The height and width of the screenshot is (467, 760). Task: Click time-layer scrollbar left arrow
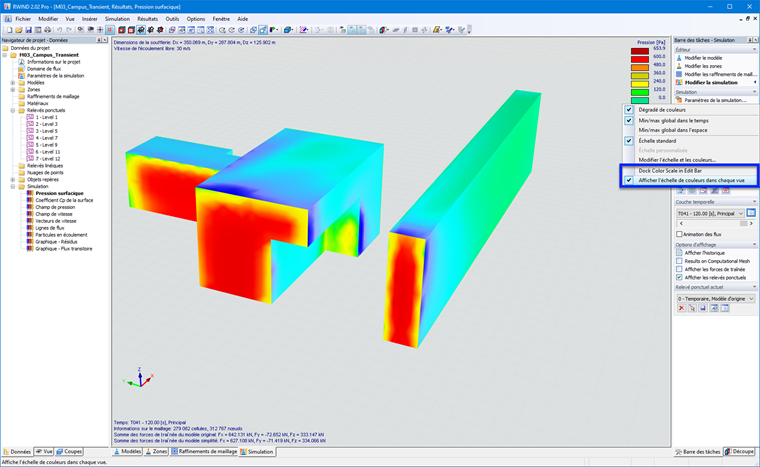click(x=681, y=224)
